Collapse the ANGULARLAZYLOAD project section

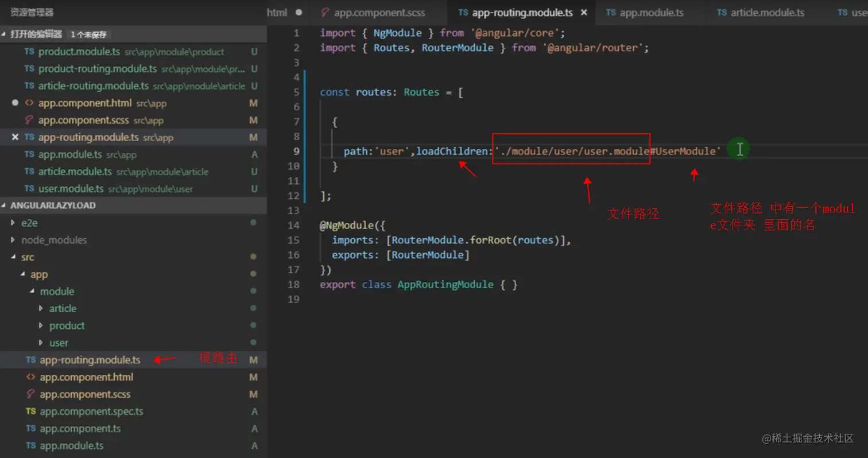5,205
